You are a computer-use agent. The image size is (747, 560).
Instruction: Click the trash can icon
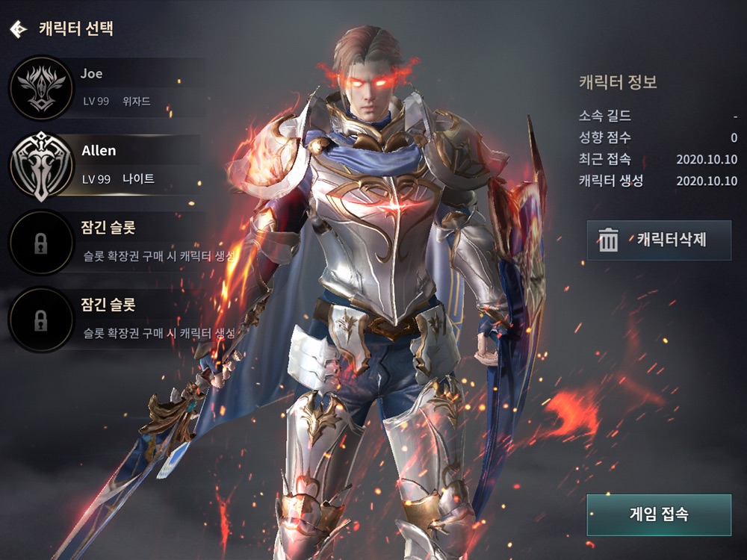[608, 240]
